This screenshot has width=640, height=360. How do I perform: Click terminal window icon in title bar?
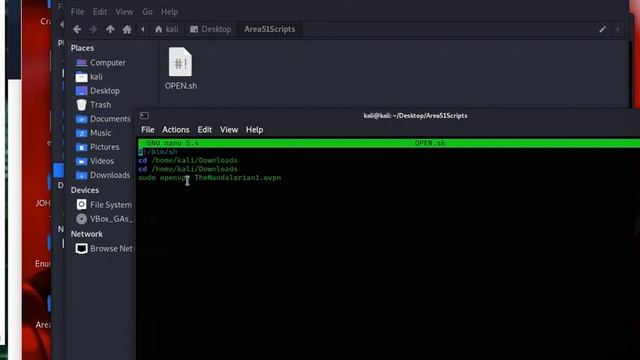click(x=144, y=116)
